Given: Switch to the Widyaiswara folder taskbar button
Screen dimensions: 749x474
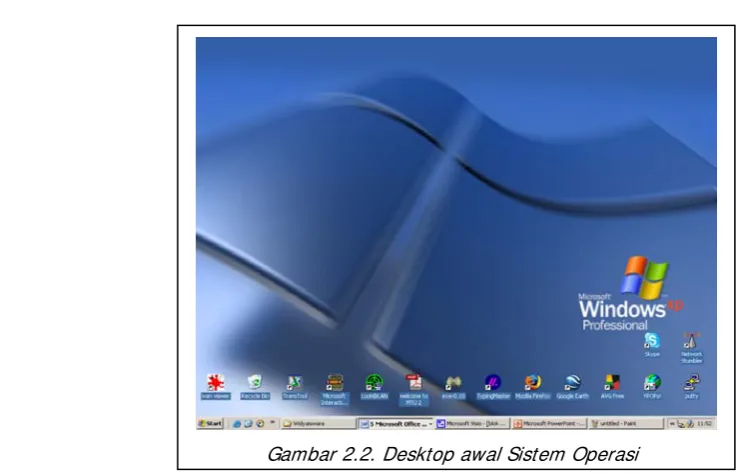Looking at the screenshot, I should click(x=318, y=423).
